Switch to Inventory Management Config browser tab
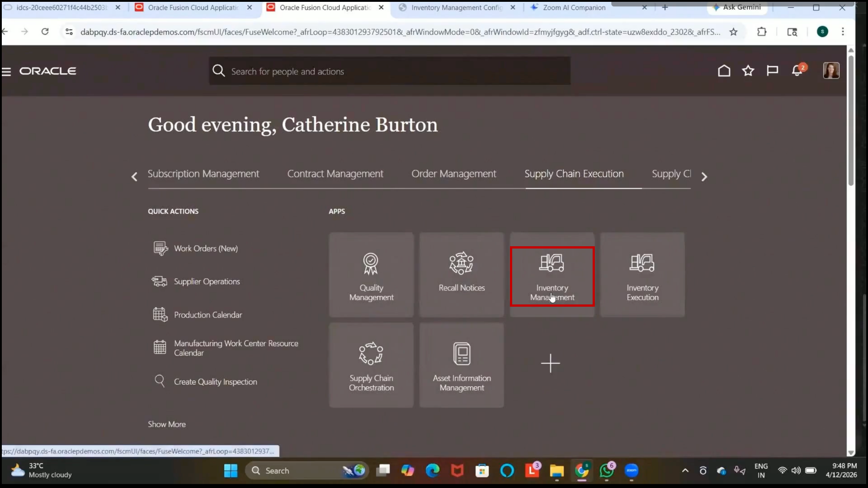 pyautogui.click(x=457, y=8)
